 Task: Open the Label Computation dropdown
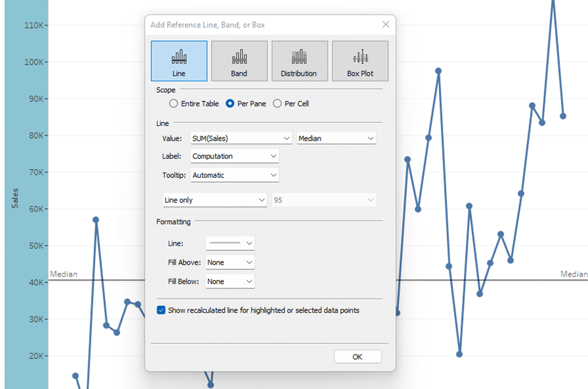click(235, 156)
